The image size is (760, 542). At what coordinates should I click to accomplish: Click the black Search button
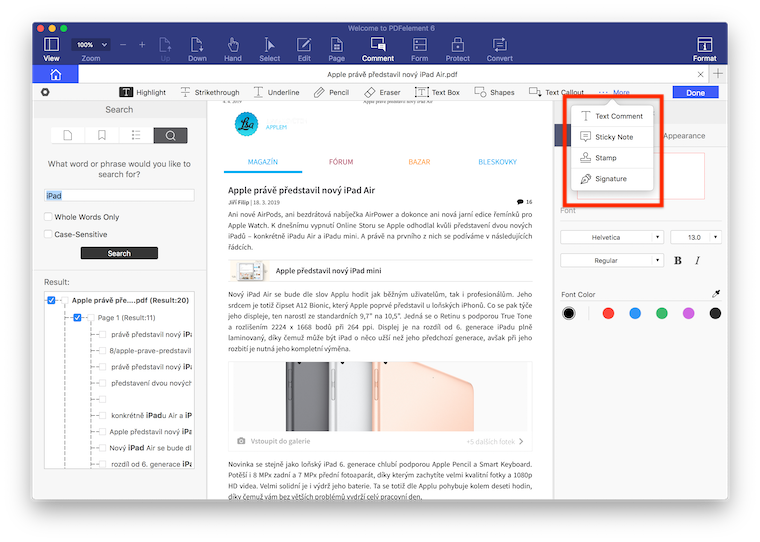pyautogui.click(x=119, y=253)
